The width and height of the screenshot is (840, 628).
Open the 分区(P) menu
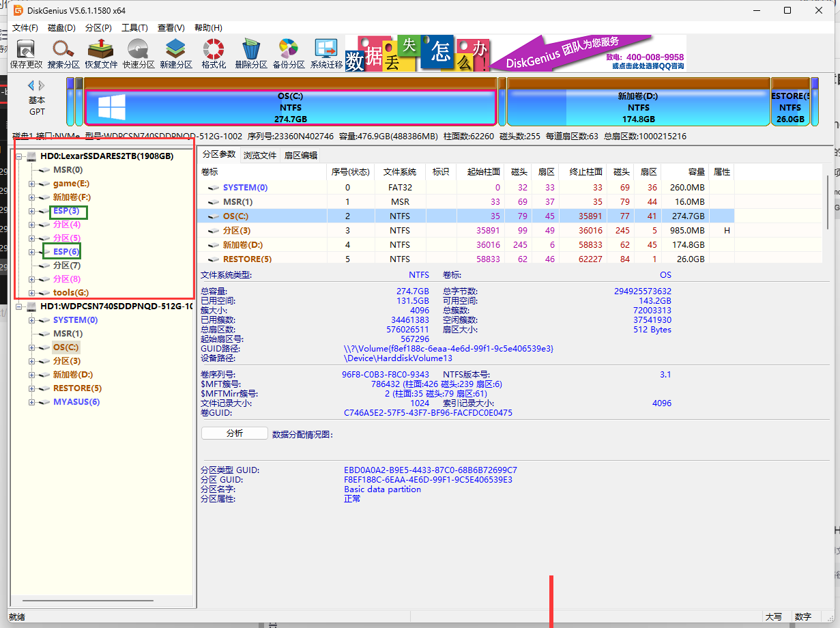click(98, 28)
